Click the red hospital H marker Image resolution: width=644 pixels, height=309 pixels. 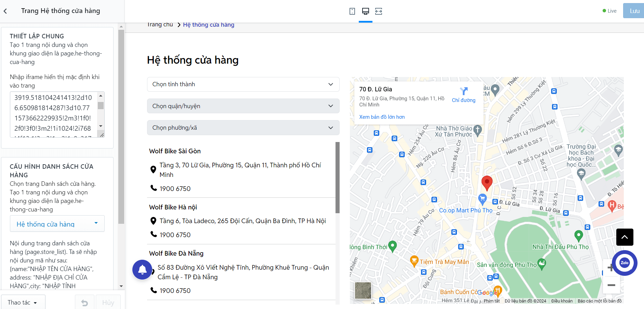point(612,206)
